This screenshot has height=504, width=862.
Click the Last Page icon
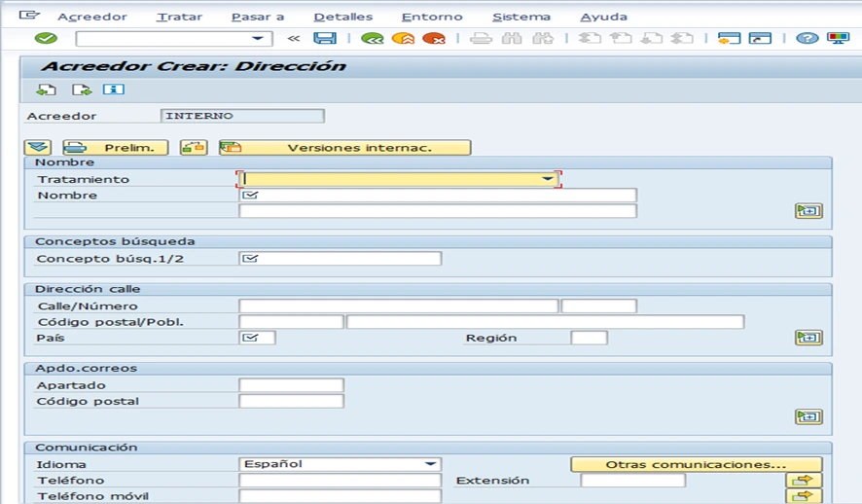(x=682, y=39)
